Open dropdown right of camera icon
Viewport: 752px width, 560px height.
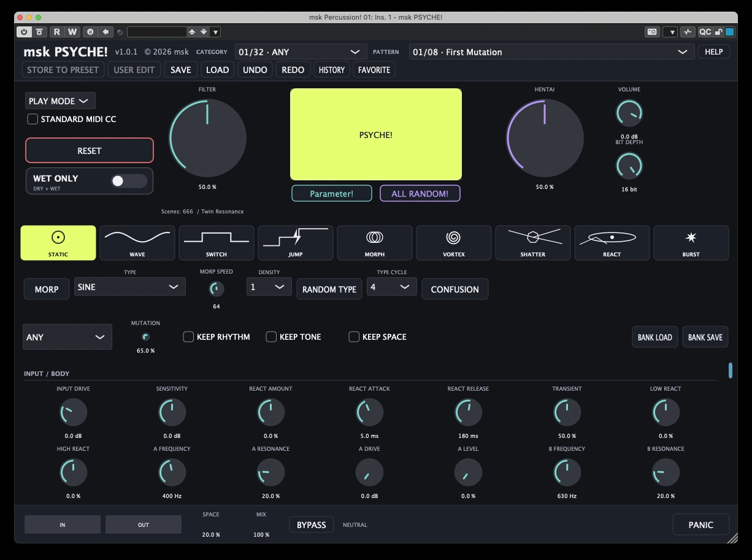(x=670, y=32)
